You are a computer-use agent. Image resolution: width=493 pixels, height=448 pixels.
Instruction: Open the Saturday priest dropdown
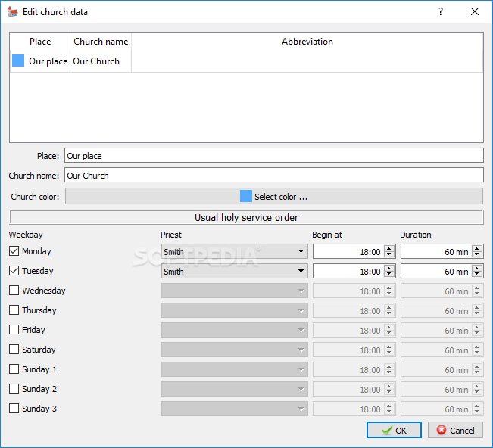[235, 350]
